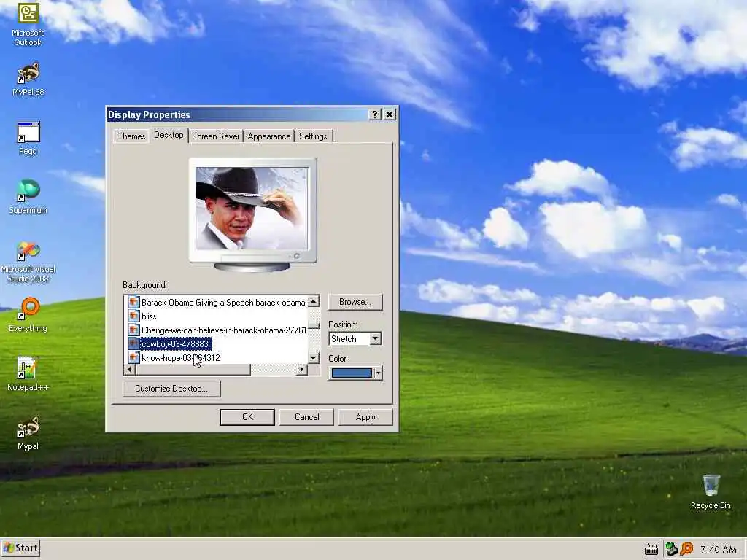Select the know-hope-03 background entry
The width and height of the screenshot is (747, 560).
tap(181, 357)
